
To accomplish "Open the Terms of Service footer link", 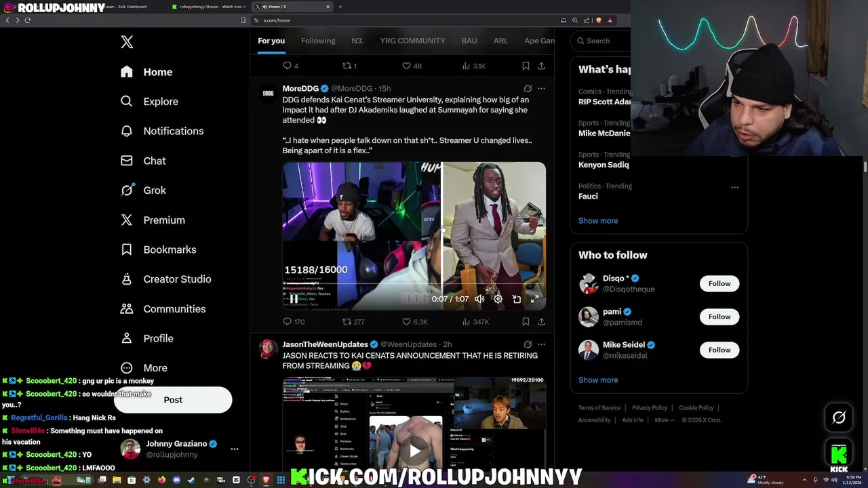I will click(599, 408).
